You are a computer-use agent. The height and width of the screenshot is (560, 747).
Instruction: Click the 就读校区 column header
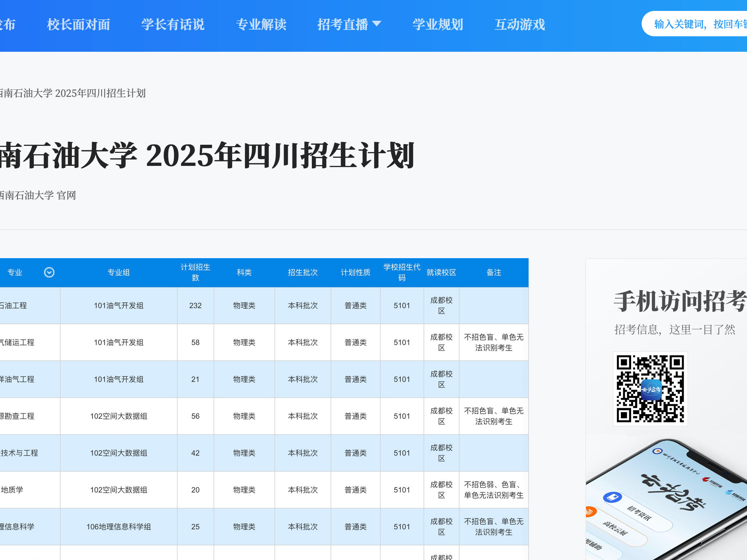442,273
